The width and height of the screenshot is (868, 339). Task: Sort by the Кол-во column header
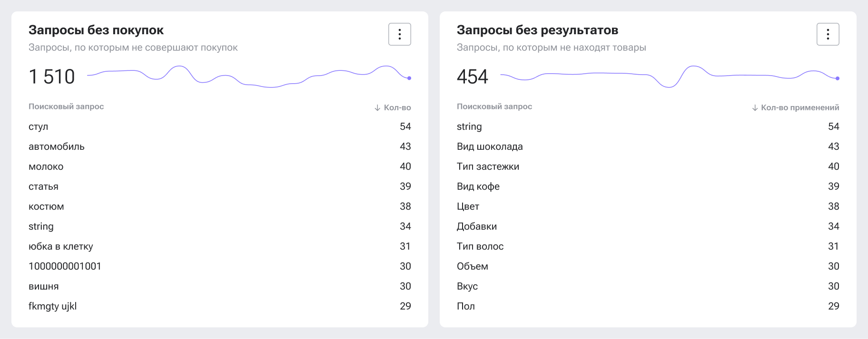(393, 108)
